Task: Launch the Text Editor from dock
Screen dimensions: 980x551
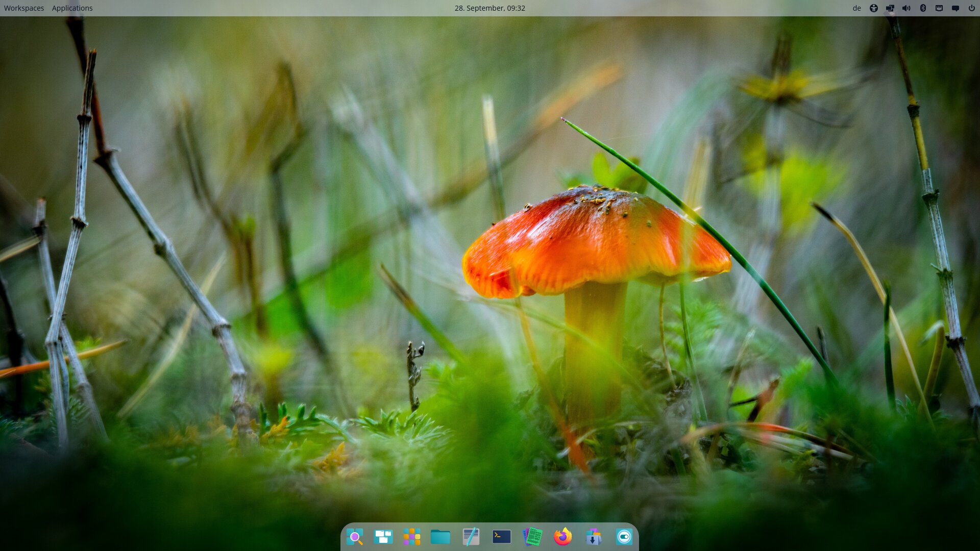Action: click(x=471, y=537)
